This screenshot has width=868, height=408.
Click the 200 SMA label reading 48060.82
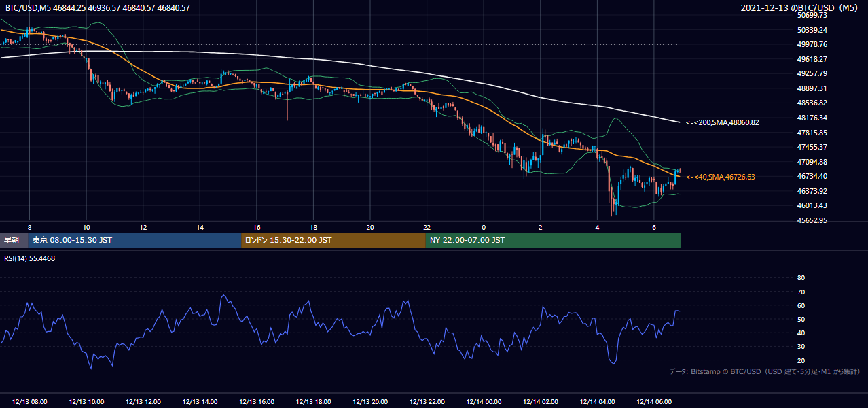click(x=722, y=122)
